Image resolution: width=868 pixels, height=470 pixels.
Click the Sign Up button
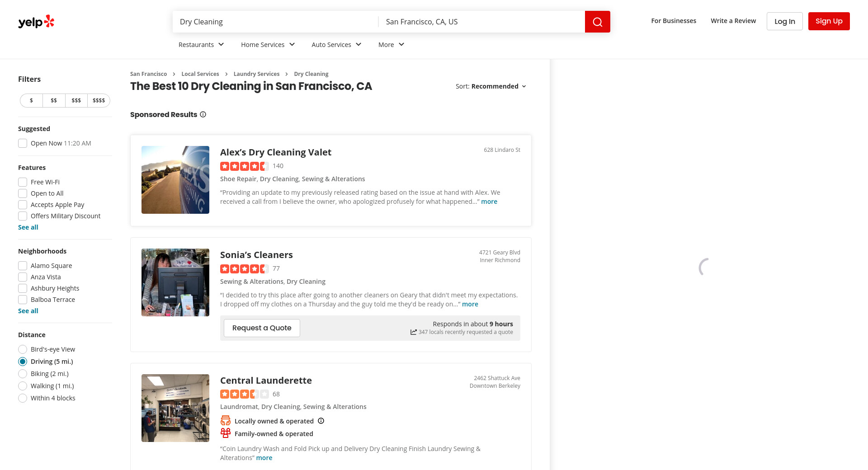[829, 21]
